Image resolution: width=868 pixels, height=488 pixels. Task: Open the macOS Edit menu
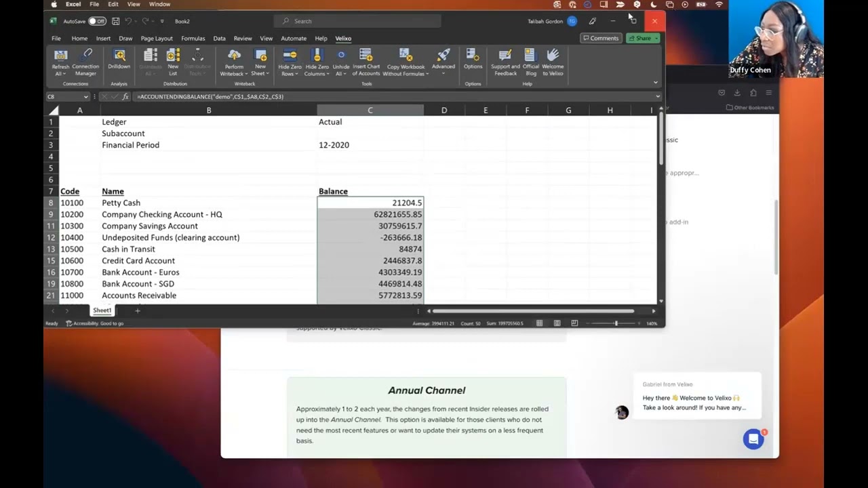click(113, 4)
